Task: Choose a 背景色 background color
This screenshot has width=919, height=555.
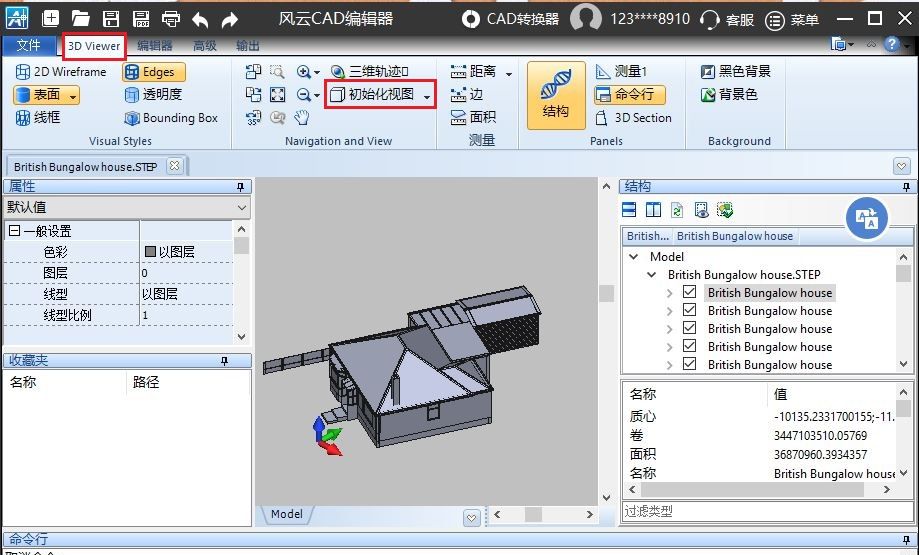Action: tap(729, 94)
